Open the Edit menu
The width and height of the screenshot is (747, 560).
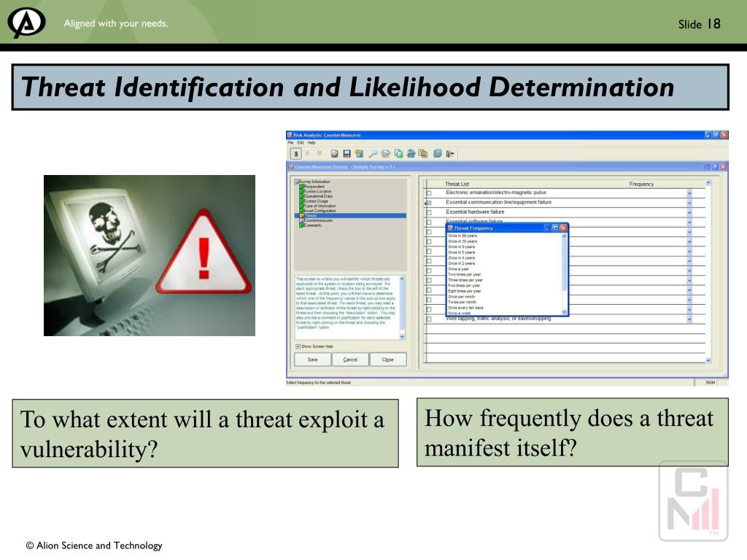click(301, 143)
